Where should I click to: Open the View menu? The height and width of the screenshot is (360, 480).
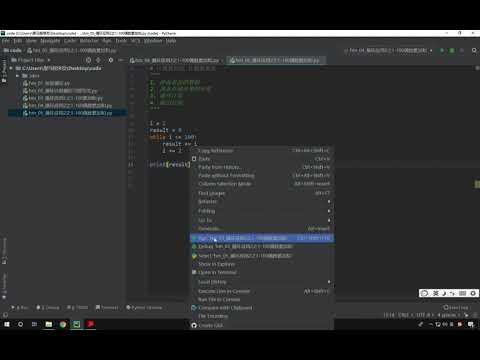31,41
